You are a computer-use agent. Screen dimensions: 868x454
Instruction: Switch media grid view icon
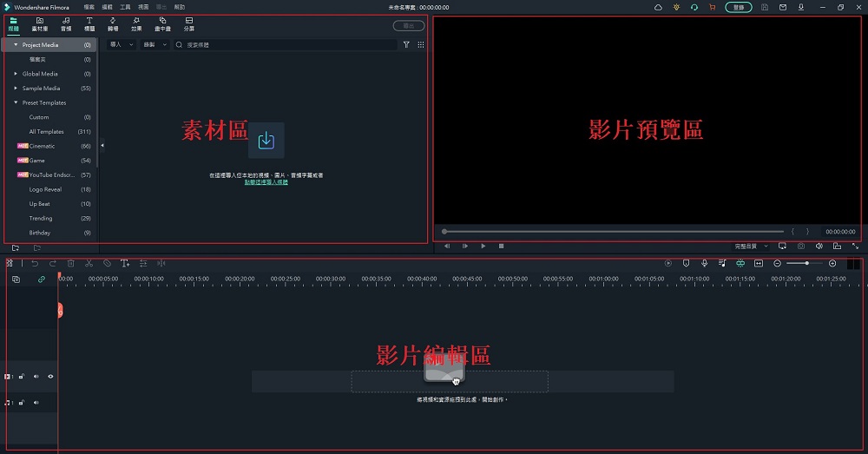point(421,44)
